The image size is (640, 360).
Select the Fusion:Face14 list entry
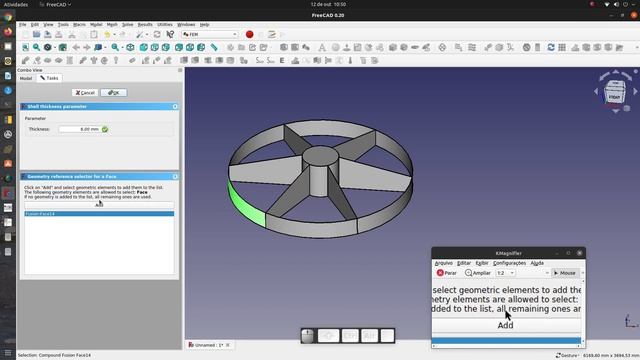[x=99, y=214]
